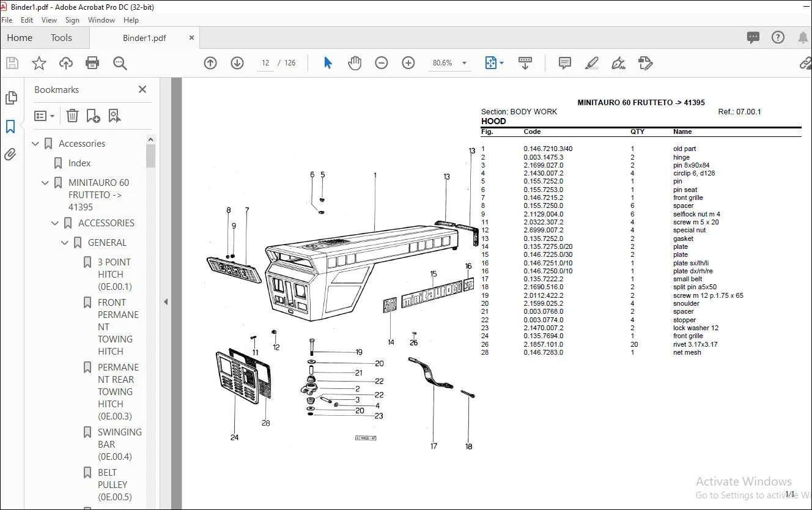Open the Edit menu
The width and height of the screenshot is (812, 510).
click(27, 20)
